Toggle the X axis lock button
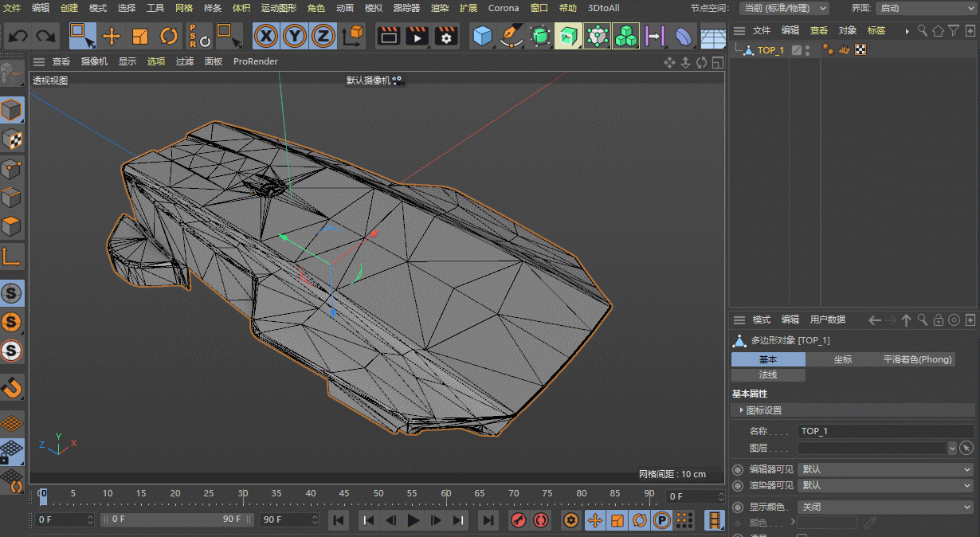Screen dimensions: 980x537 266,37
